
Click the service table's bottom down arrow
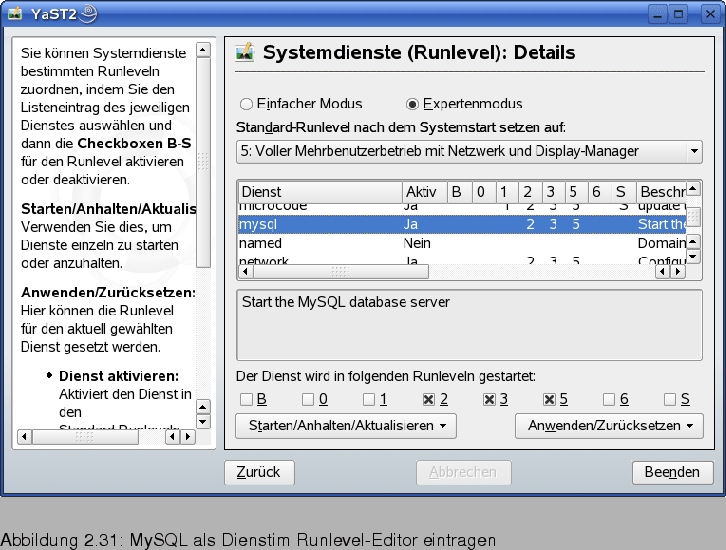click(x=693, y=256)
